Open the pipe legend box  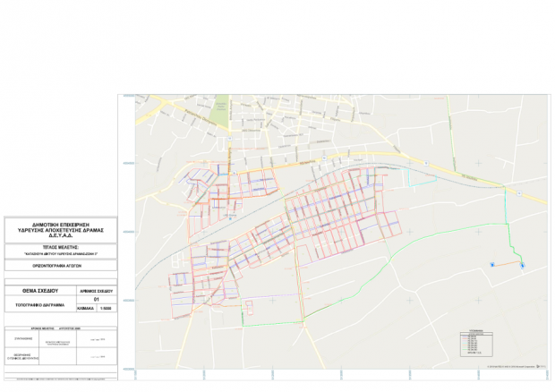tap(476, 343)
